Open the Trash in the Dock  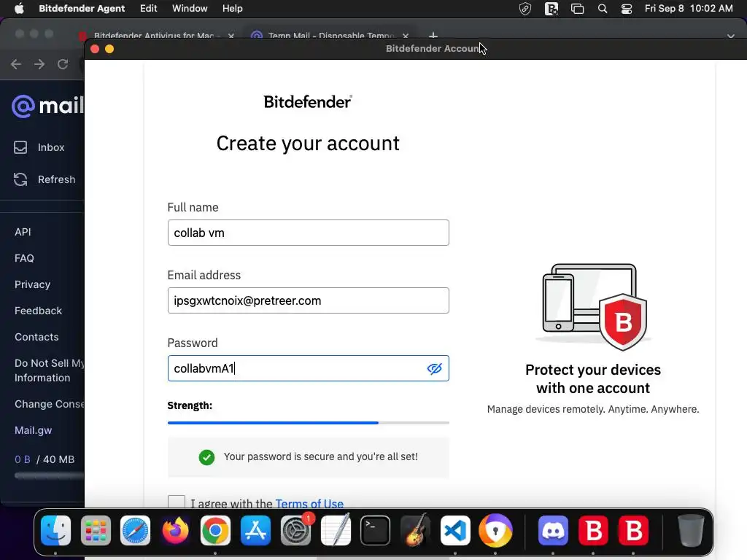(690, 530)
